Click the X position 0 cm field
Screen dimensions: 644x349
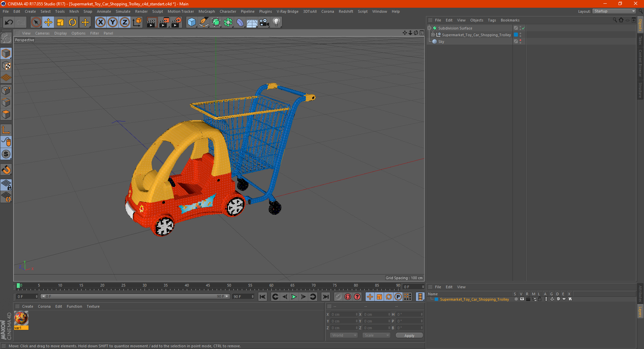344,314
